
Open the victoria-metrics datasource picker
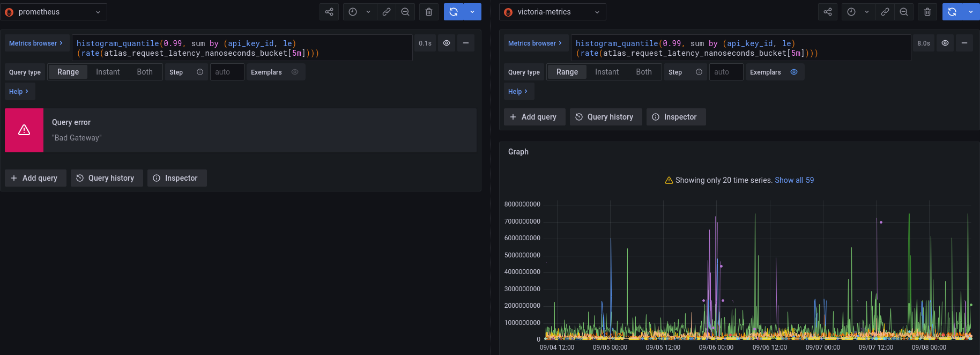click(x=552, y=12)
